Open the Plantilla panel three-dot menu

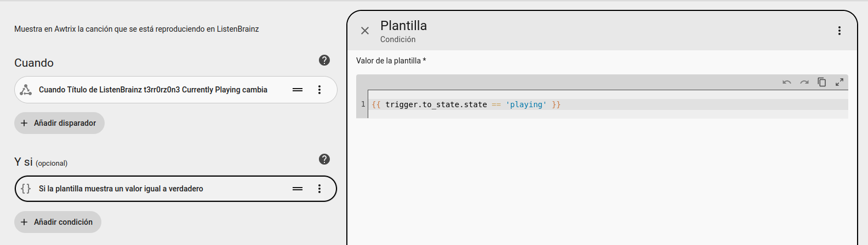coord(839,31)
